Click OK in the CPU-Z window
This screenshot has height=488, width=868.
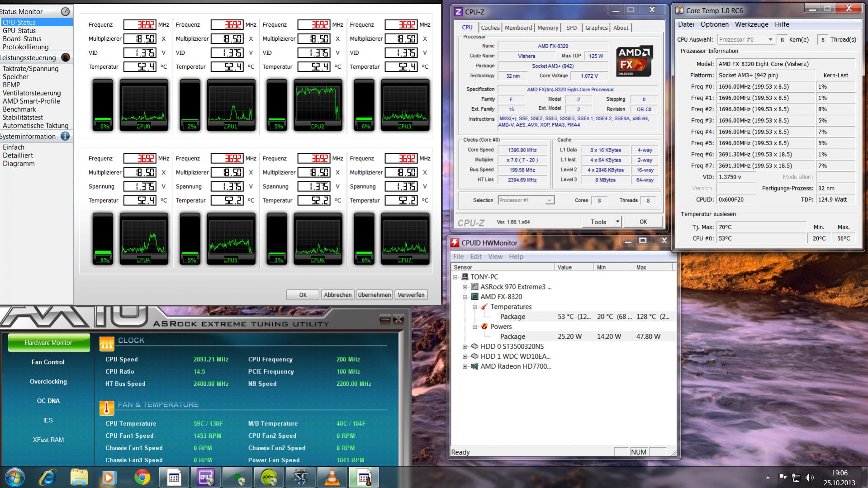[643, 222]
